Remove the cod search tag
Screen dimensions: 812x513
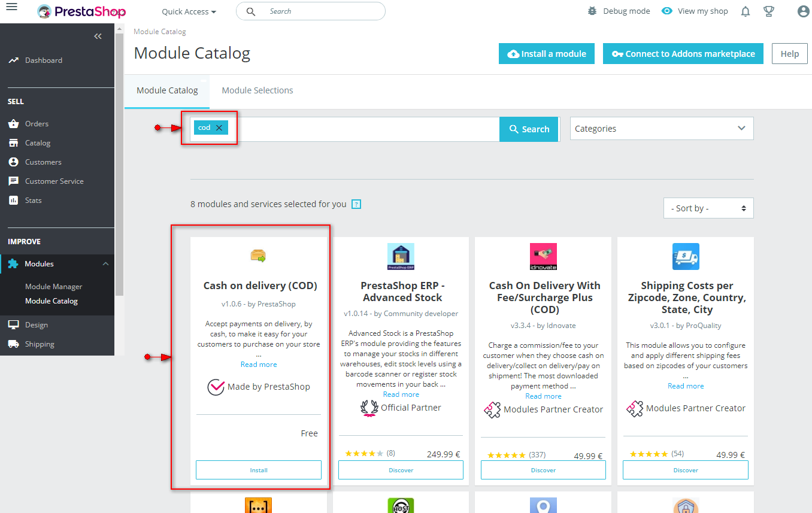219,128
